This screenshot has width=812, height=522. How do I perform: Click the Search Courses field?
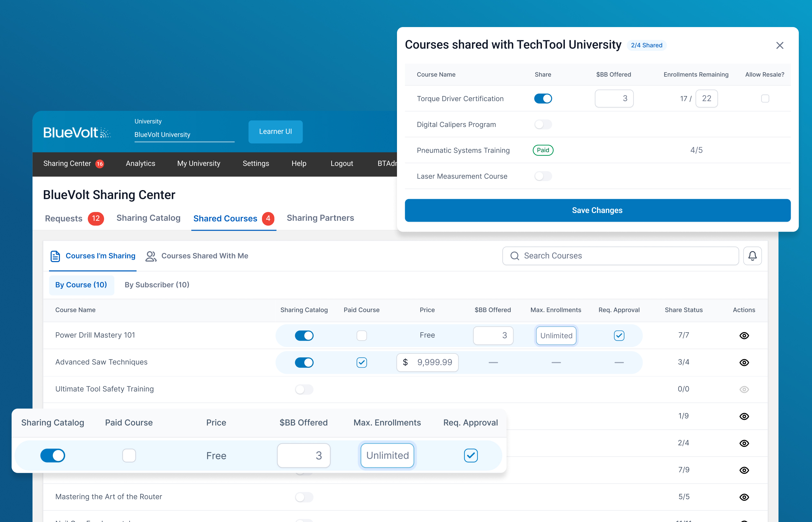620,256
